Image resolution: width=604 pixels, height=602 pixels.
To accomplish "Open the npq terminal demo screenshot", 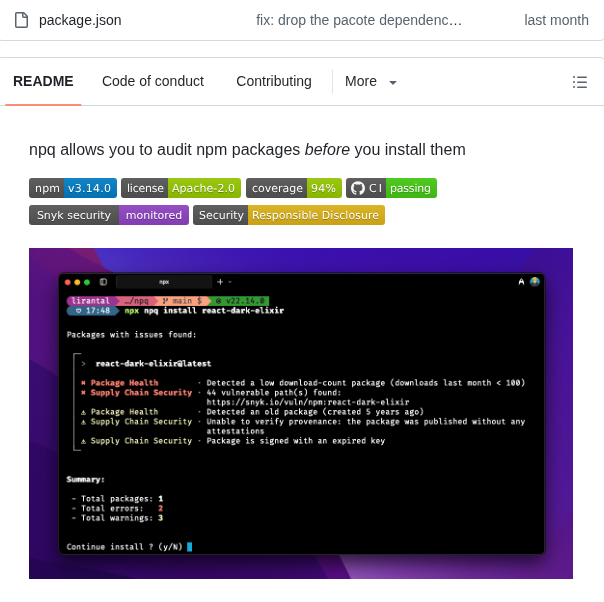I will (x=301, y=413).
